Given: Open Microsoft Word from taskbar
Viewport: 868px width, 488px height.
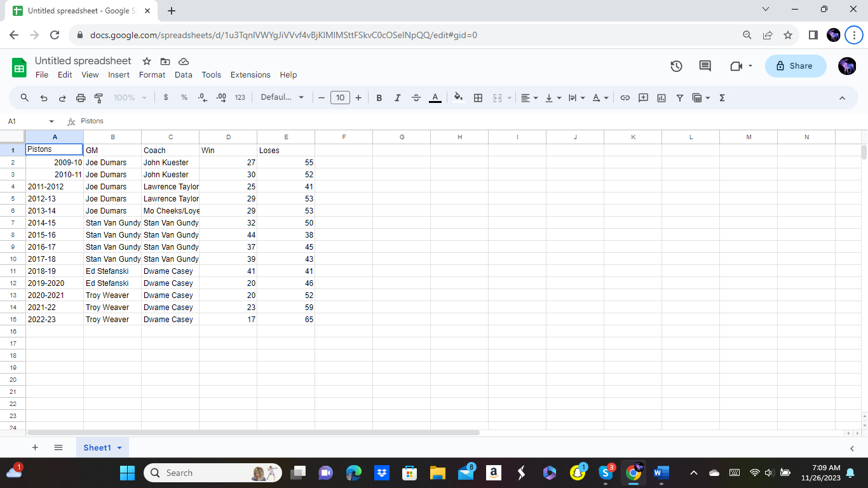Looking at the screenshot, I should 661,473.
